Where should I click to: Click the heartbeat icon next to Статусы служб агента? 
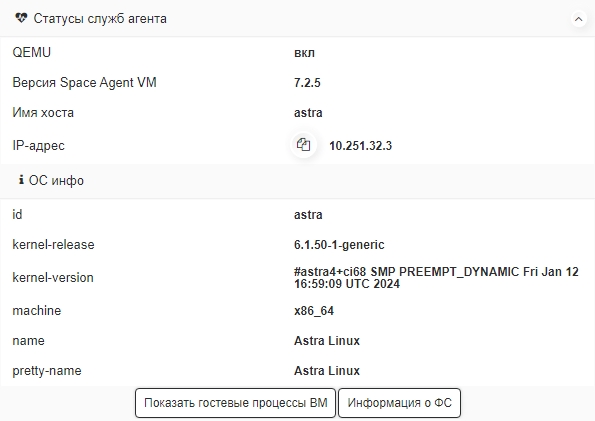tap(21, 18)
